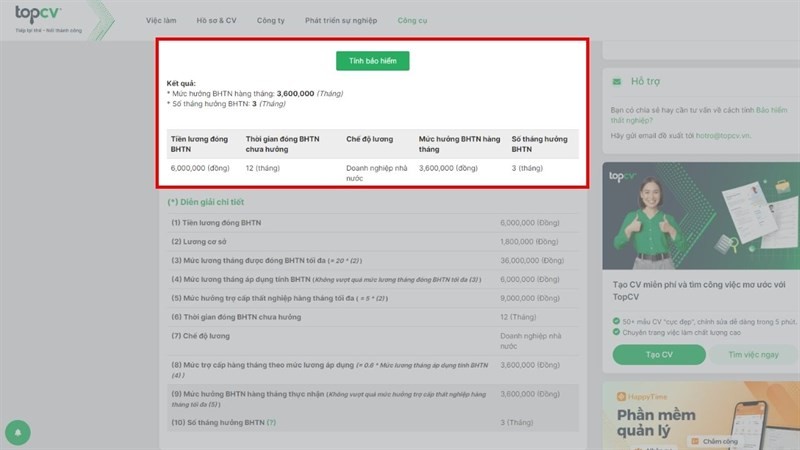Click the Tìm việc ngay button
Viewport: 800px width, 450px height.
(x=753, y=355)
